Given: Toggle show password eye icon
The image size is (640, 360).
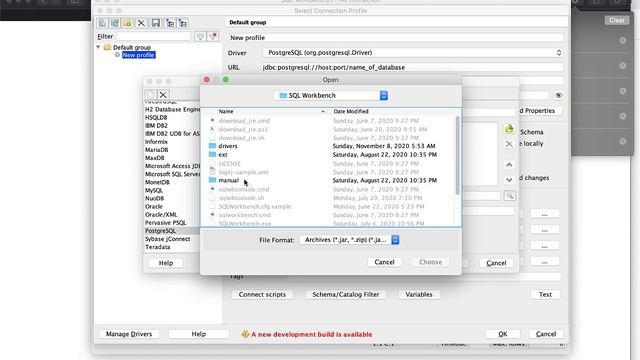Looking at the screenshot, I should (x=559, y=95).
